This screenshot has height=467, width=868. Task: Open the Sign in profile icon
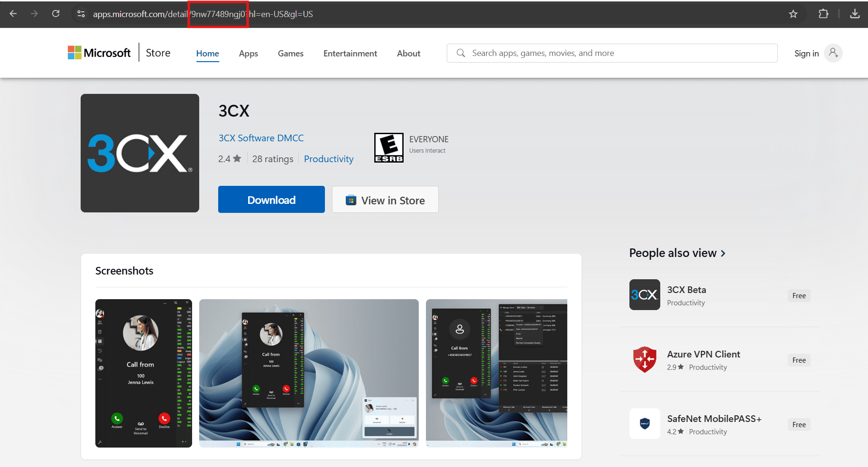pos(833,53)
